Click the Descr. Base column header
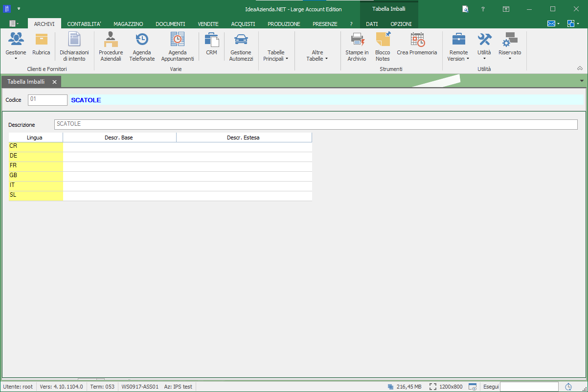 (x=119, y=138)
